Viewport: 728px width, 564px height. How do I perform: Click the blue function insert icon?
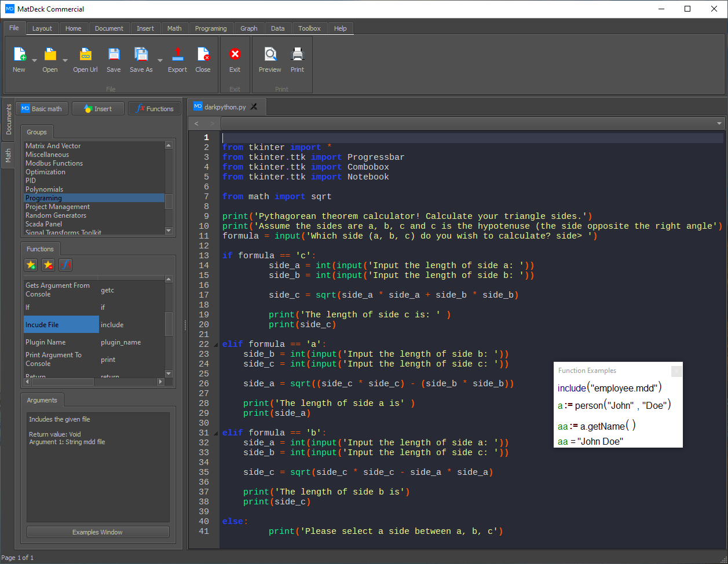coord(65,265)
